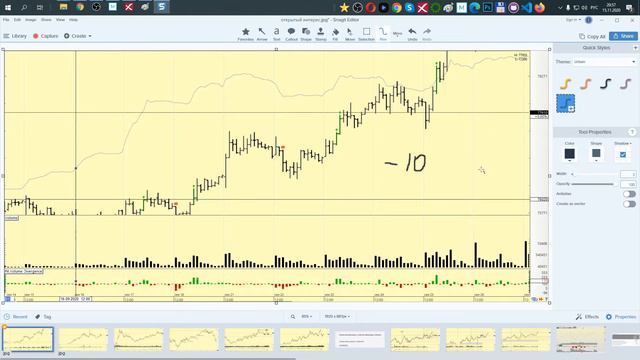Select the Text tool
This screenshot has width=640, height=360.
276,34
